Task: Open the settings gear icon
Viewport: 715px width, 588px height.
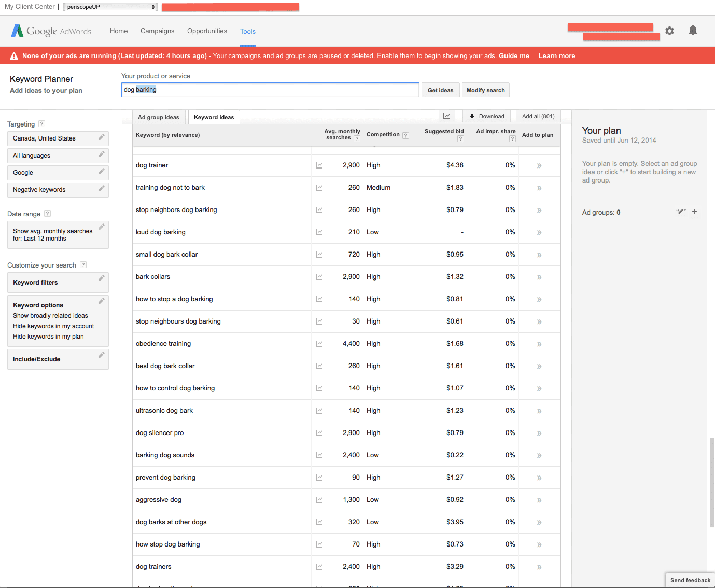Action: (669, 31)
